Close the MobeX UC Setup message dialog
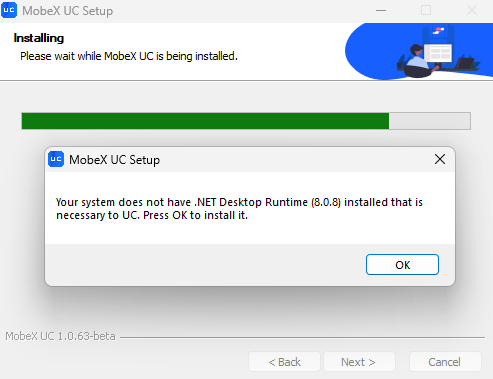Viewport: 493px width, 379px height. [x=440, y=159]
